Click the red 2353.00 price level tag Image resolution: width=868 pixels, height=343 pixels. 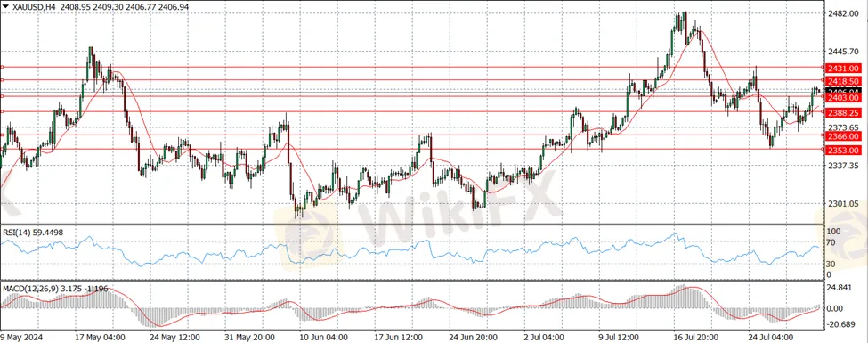pos(843,151)
